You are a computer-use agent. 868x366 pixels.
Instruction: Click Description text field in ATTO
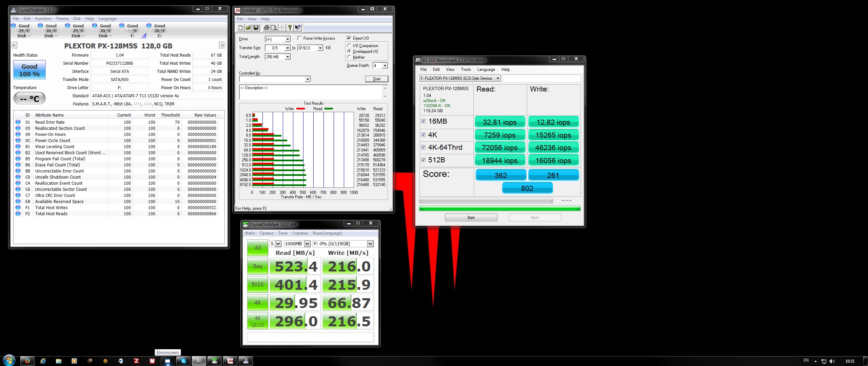pyautogui.click(x=311, y=92)
